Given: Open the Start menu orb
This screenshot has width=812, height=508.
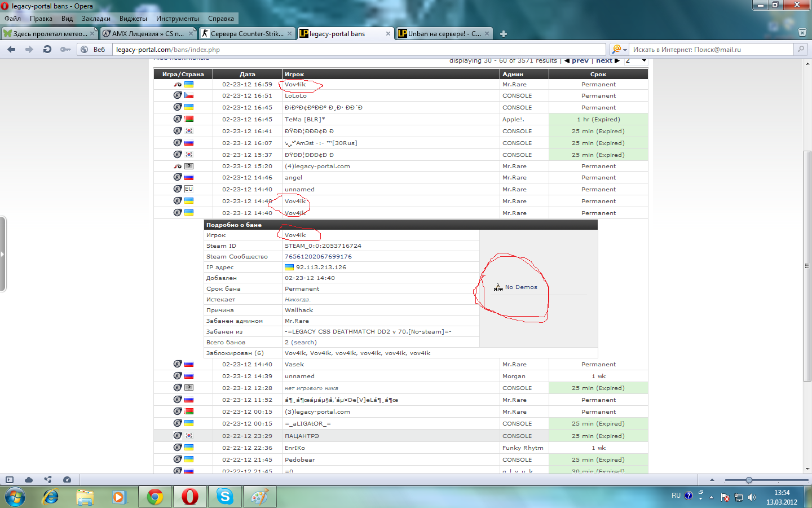Looking at the screenshot, I should pos(15,497).
